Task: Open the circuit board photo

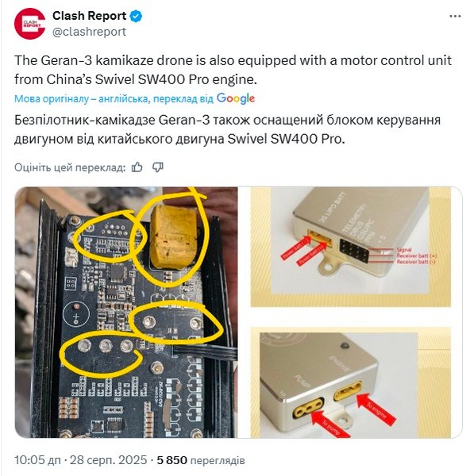Action: (126, 313)
